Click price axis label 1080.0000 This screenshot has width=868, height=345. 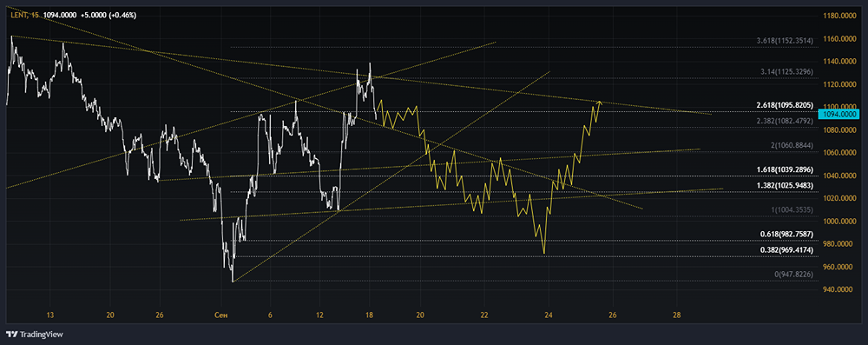coord(838,130)
